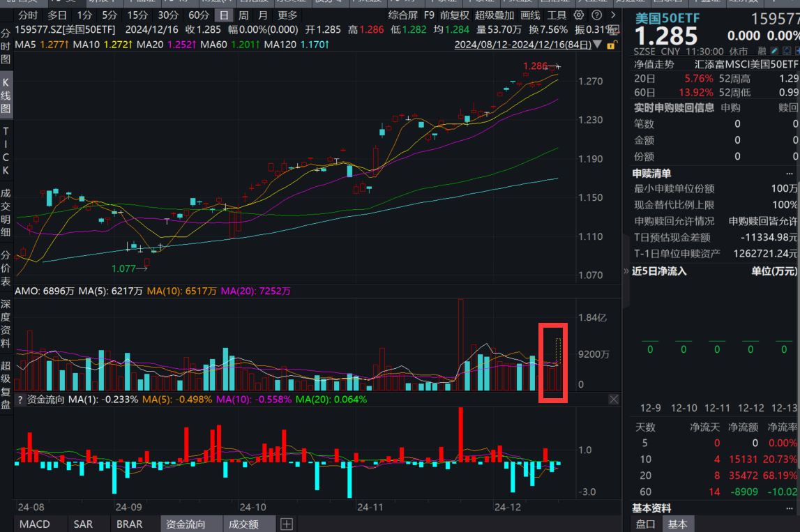This screenshot has width=800, height=532.
Task: Toggle the lock icon near the date range
Action: (x=611, y=44)
